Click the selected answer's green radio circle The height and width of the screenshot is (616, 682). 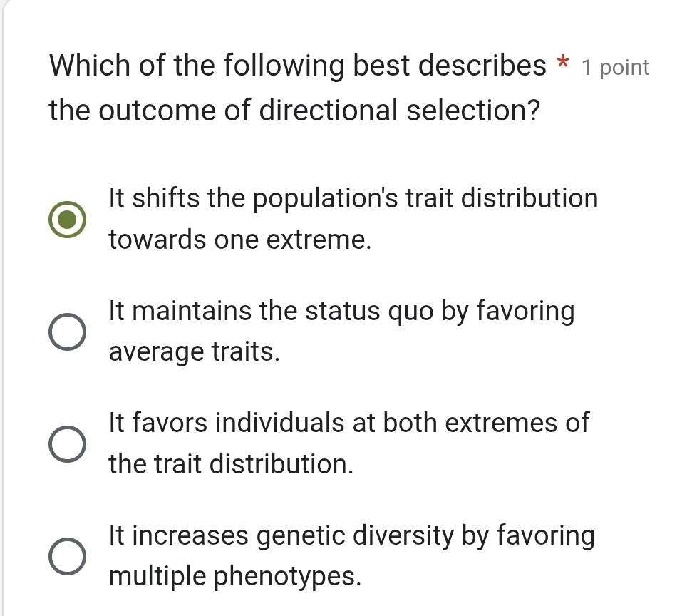click(x=68, y=220)
